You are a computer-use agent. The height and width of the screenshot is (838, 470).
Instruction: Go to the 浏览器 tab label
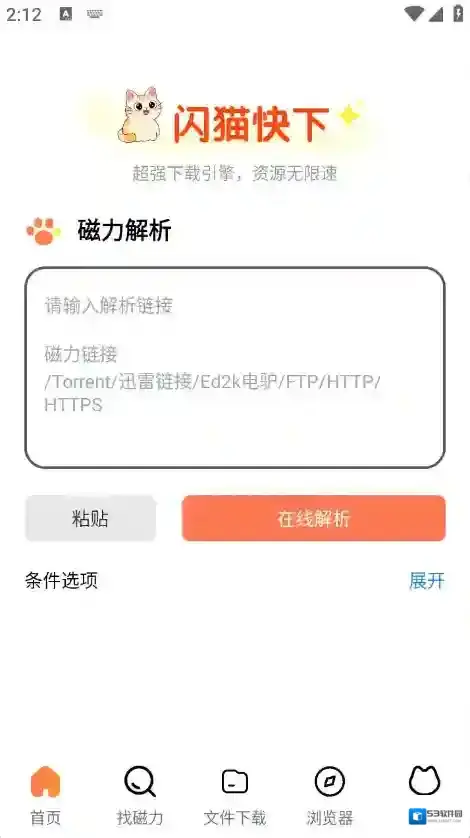330,818
